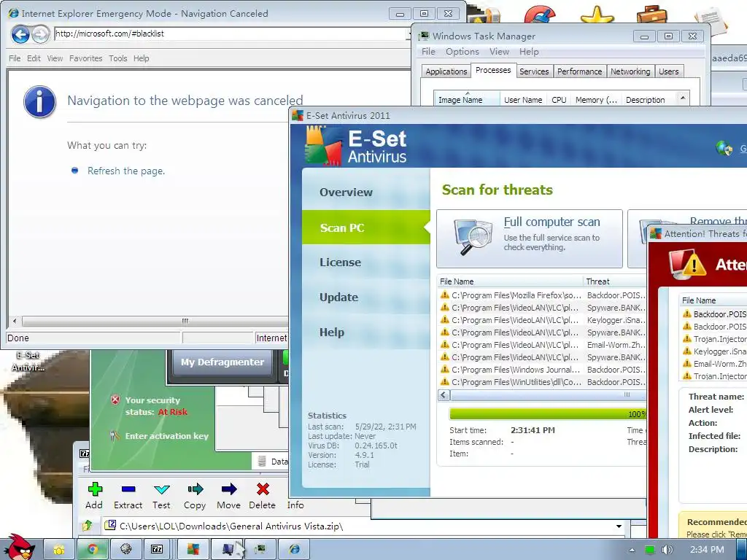This screenshot has width=747, height=560.
Task: Open Task Manager taskbar item
Action: [260, 549]
